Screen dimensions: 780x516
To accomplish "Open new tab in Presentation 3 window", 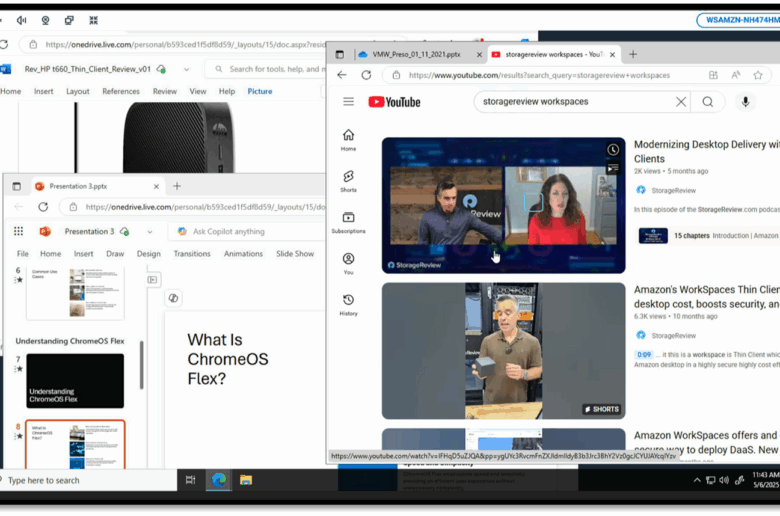I will [x=177, y=186].
